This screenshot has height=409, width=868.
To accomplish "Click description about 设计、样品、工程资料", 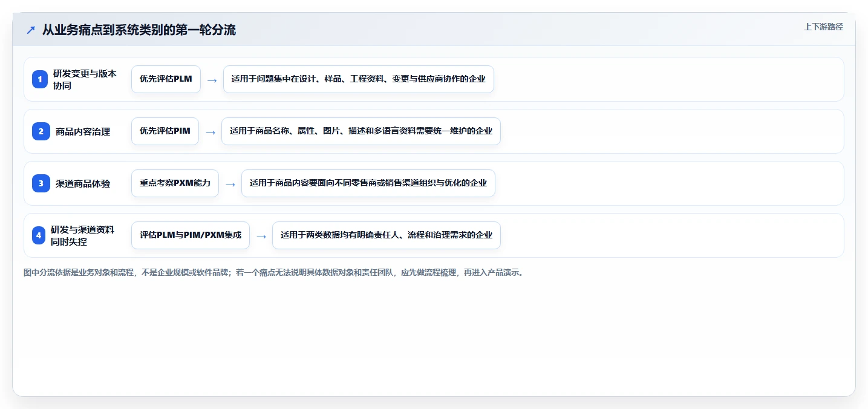I will [359, 79].
